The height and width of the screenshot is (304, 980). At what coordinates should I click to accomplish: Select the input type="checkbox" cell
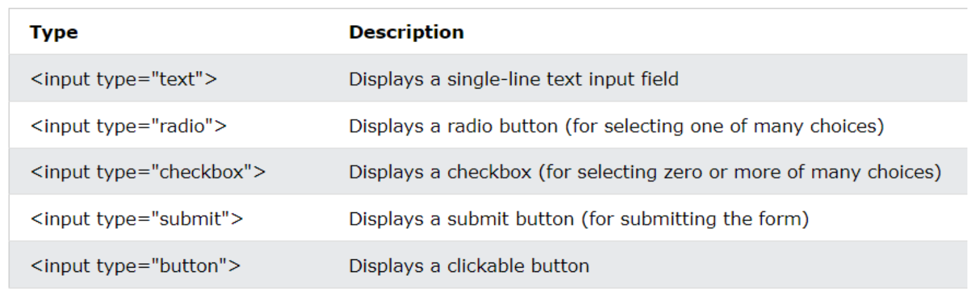tap(148, 173)
